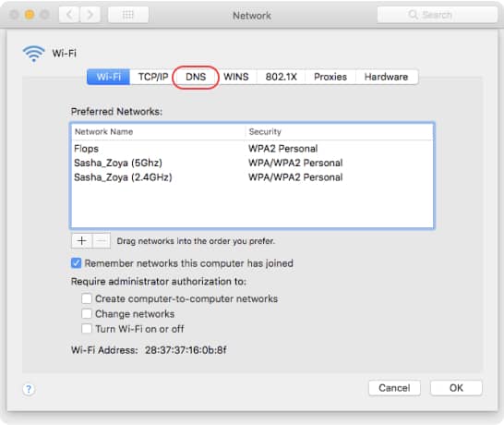
Task: Open the TCP/IP tab
Action: (153, 77)
